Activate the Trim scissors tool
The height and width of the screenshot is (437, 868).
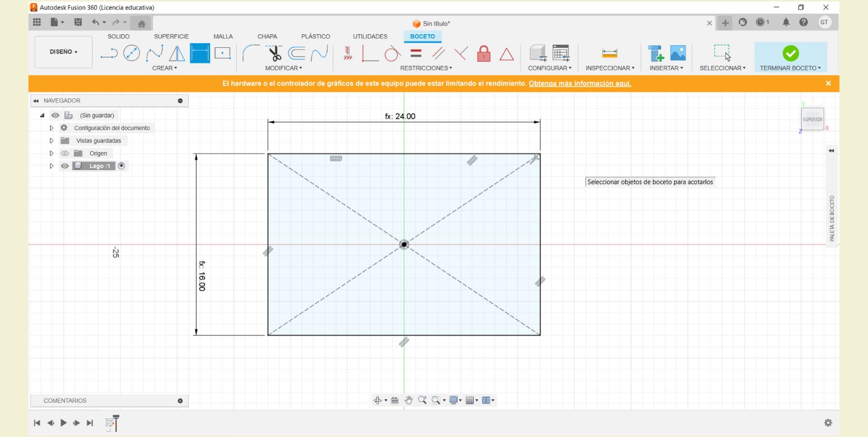click(274, 53)
